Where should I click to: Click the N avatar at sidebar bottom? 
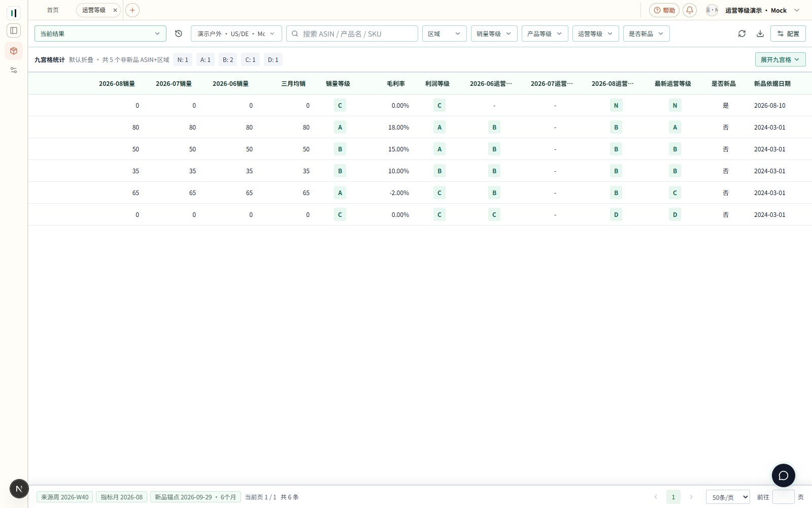[19, 489]
